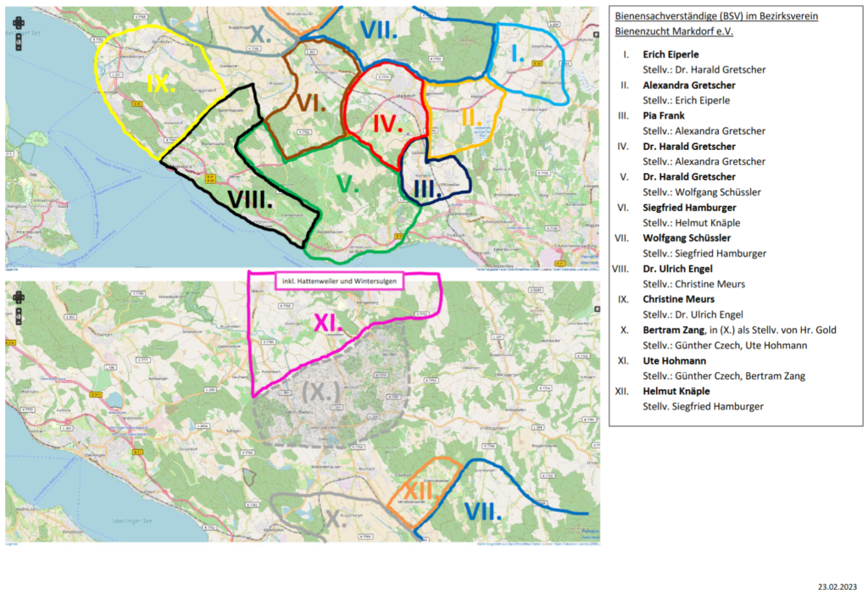The width and height of the screenshot is (868, 595).
Task: Click the world extent icon on lower map
Action: coord(19,317)
